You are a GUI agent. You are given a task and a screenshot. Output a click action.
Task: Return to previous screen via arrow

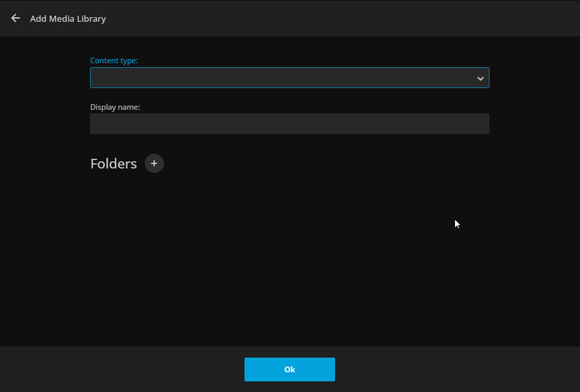point(16,18)
